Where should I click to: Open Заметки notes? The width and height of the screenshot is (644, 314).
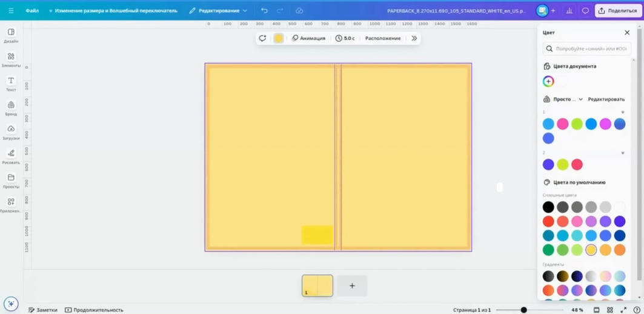(43, 310)
